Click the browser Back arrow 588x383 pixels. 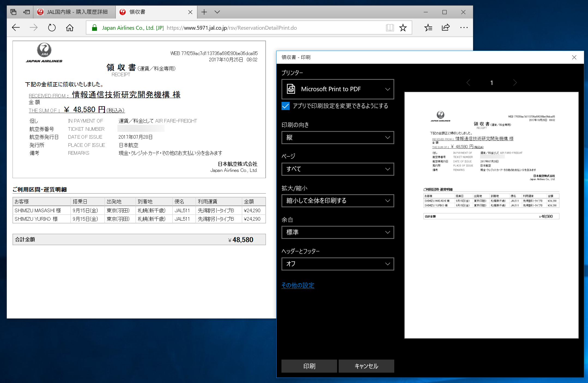click(16, 28)
